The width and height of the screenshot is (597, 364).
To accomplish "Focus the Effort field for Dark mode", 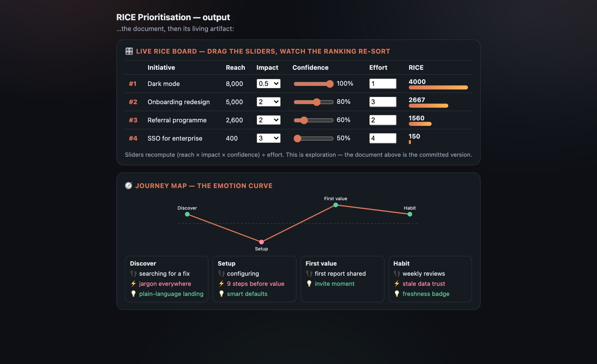I will [383, 84].
